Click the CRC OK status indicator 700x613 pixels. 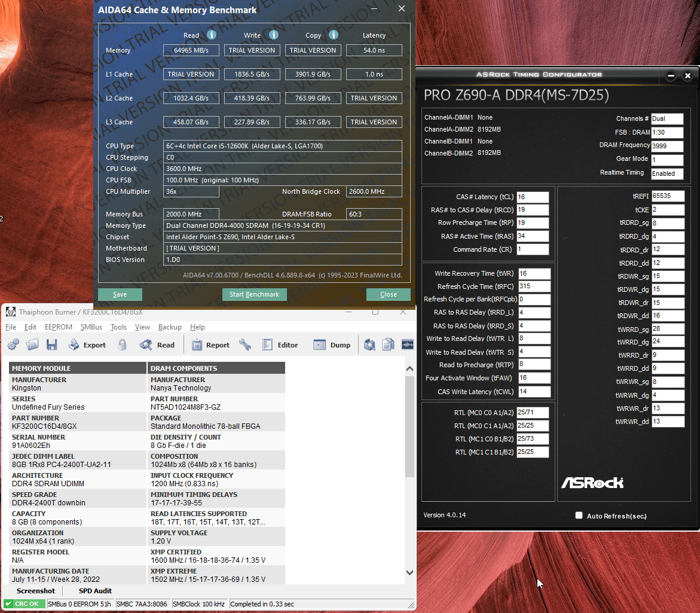(x=24, y=603)
